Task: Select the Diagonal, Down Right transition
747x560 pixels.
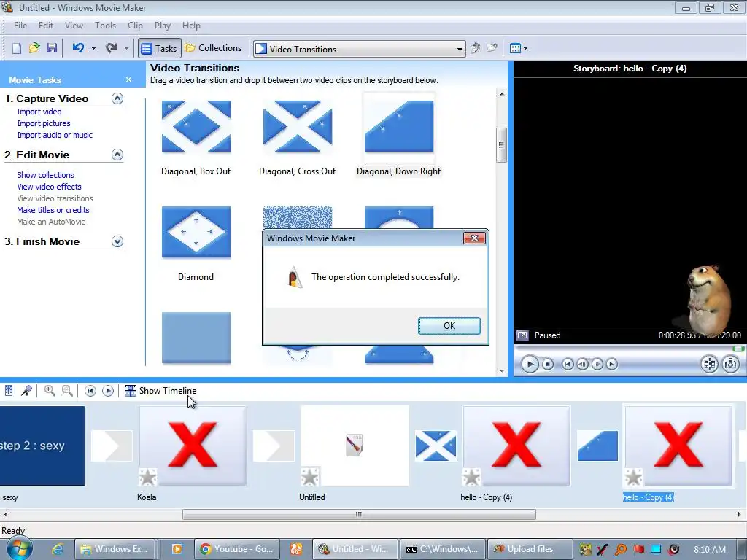Action: (x=399, y=127)
